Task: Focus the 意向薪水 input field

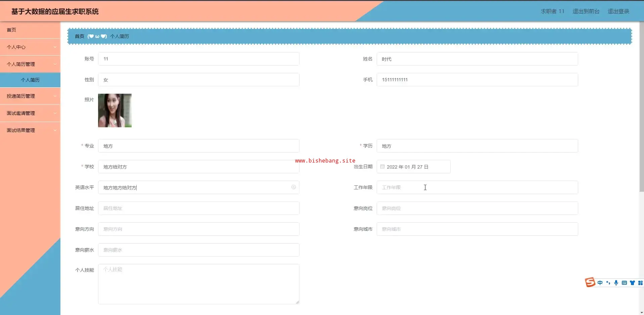Action: [x=198, y=250]
